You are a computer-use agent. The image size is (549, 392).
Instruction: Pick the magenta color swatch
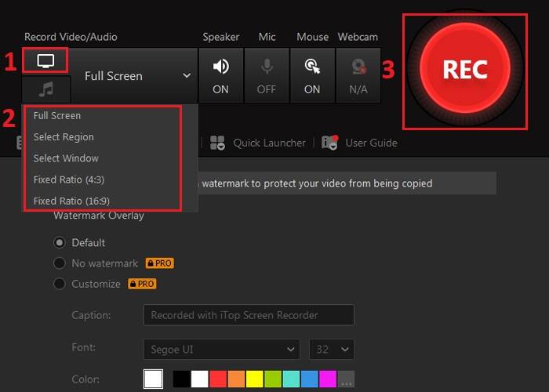tap(328, 379)
